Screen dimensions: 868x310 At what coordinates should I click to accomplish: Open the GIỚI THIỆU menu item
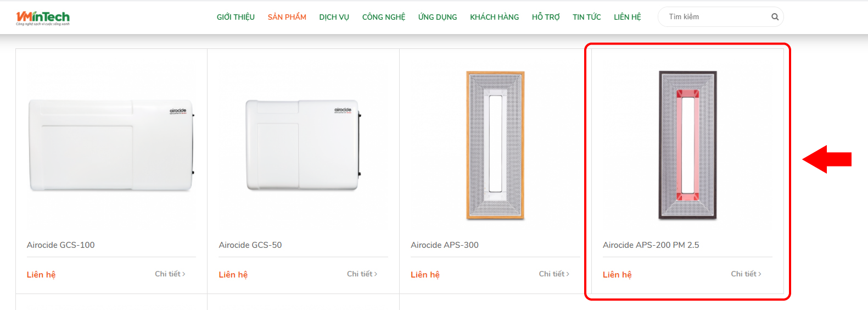tap(236, 17)
